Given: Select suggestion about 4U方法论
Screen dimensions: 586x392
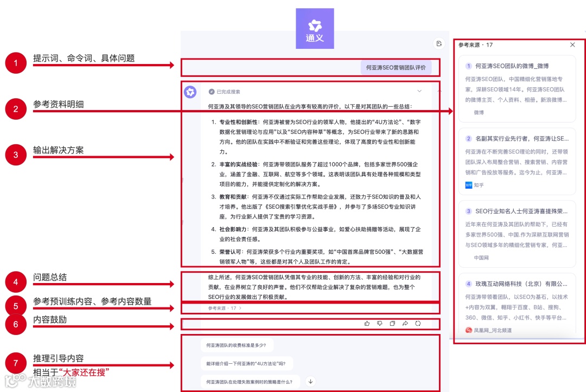Looking at the screenshot, I should [246, 364].
